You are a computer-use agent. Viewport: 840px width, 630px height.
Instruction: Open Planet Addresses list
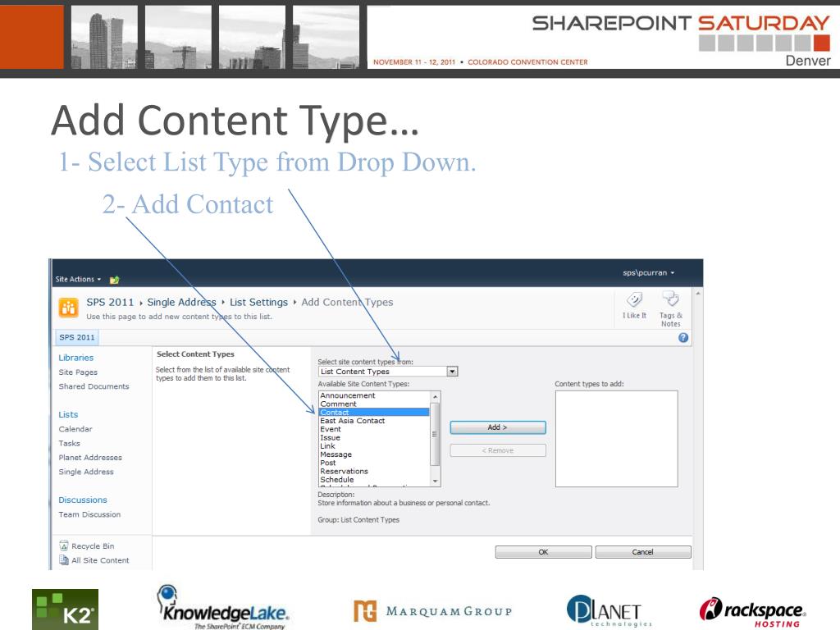90,458
